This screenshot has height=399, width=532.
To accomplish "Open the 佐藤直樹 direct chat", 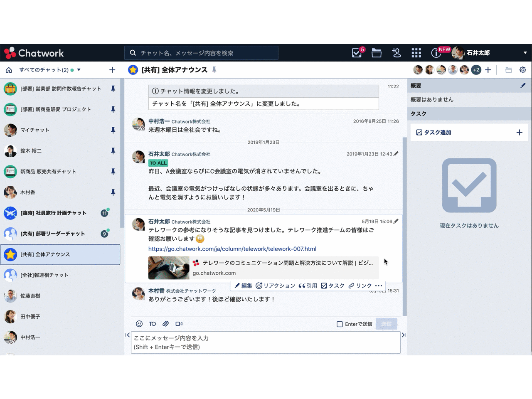I will point(60,296).
